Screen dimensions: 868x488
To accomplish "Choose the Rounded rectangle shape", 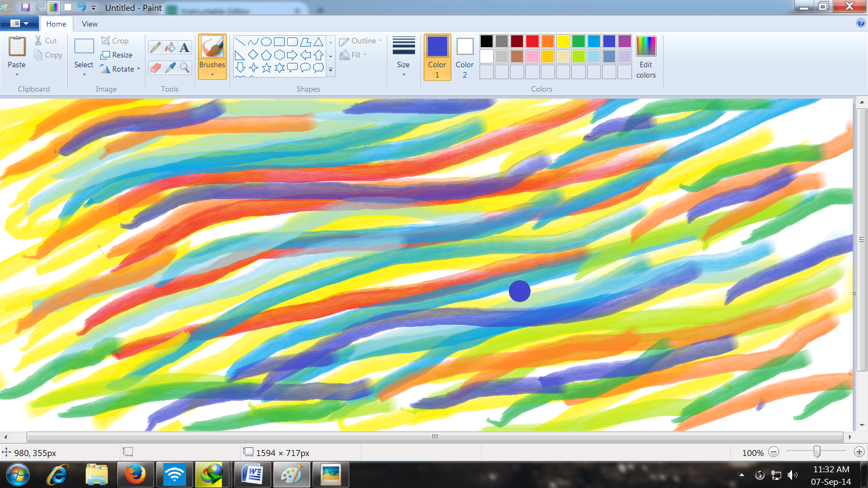I will click(x=292, y=42).
